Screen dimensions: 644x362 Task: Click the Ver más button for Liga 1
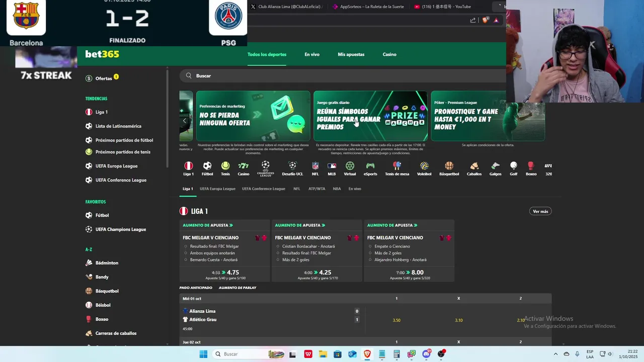540,211
